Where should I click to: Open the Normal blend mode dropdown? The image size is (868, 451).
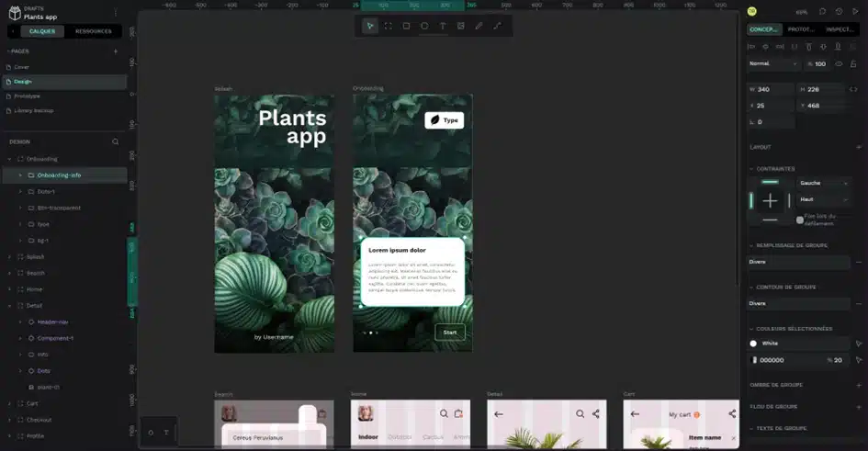coord(772,64)
